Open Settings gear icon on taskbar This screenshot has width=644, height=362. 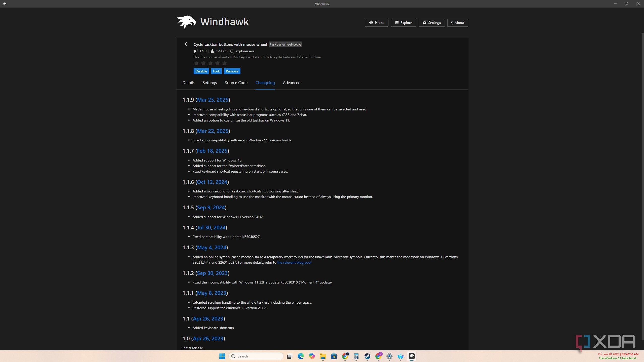389,356
